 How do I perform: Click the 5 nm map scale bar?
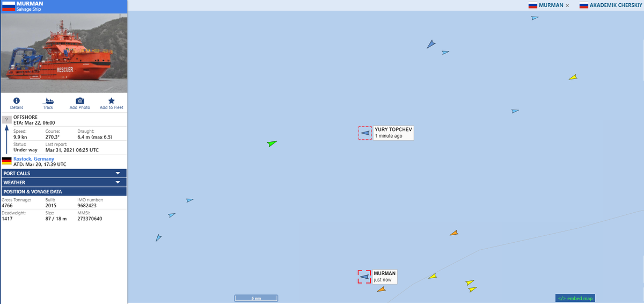tap(256, 298)
